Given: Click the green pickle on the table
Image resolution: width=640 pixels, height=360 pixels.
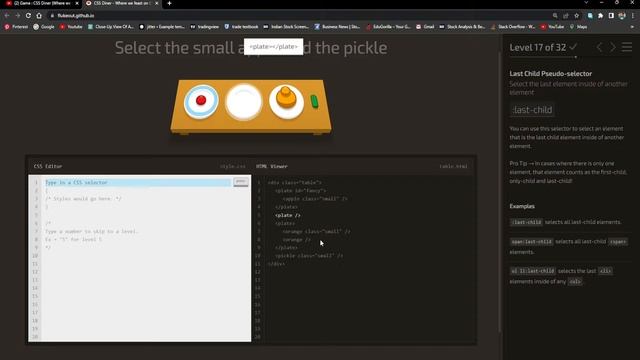Looking at the screenshot, I should tap(314, 101).
